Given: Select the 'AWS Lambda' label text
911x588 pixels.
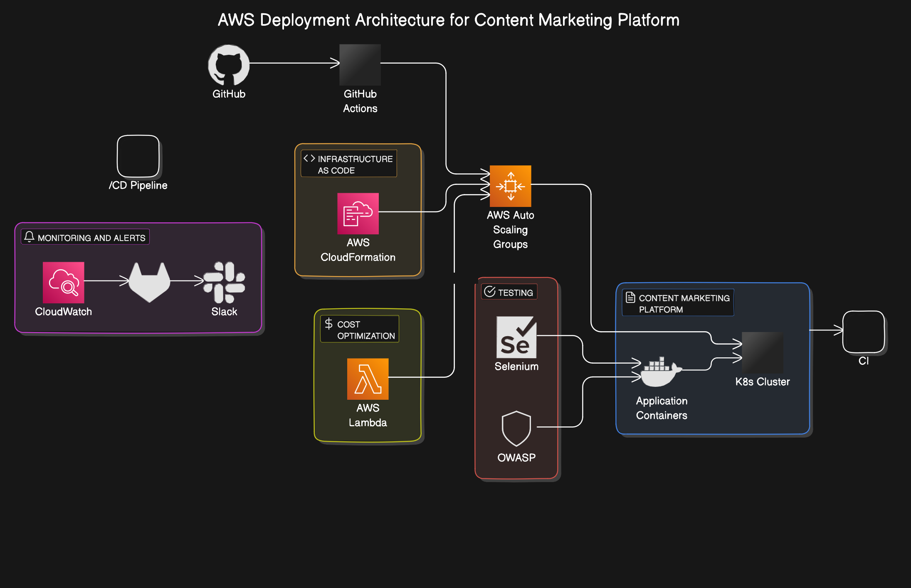Looking at the screenshot, I should [368, 415].
